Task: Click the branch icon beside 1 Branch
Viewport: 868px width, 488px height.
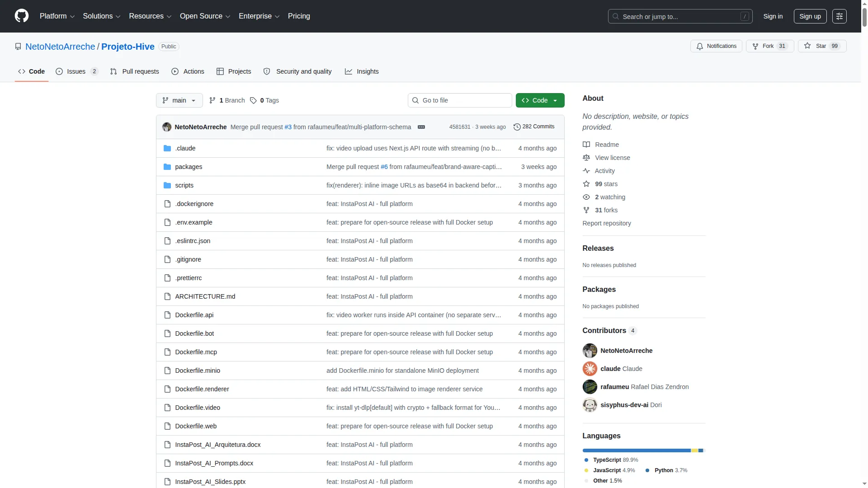Action: tap(212, 100)
